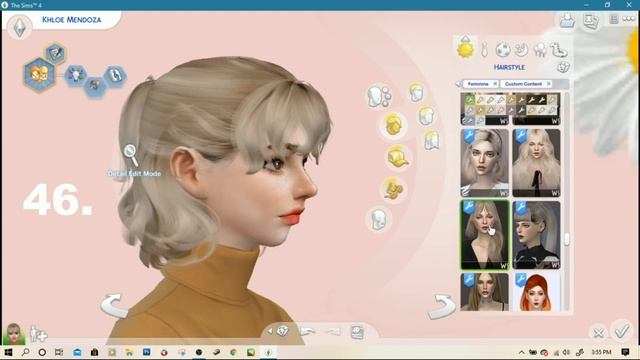Open the save to library icon

pyautogui.click(x=567, y=20)
